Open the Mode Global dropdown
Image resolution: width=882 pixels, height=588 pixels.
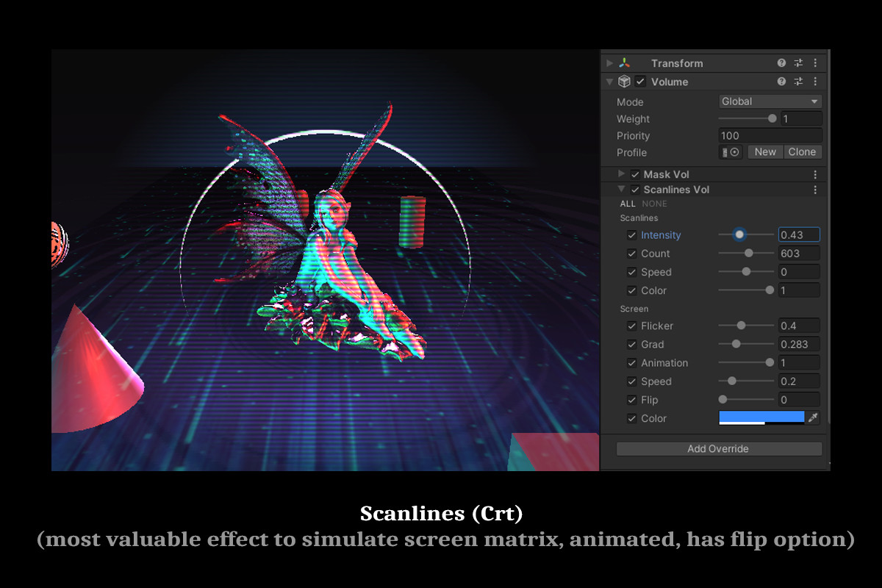coord(769,101)
